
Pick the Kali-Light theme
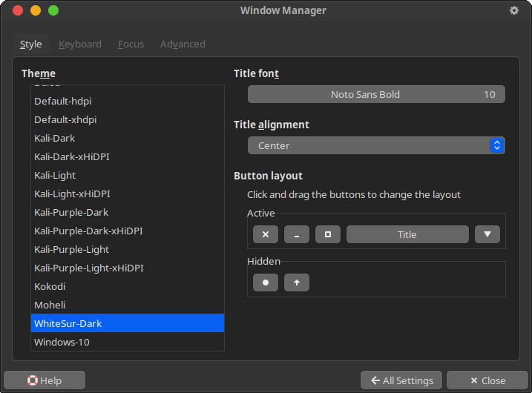pyautogui.click(x=128, y=175)
